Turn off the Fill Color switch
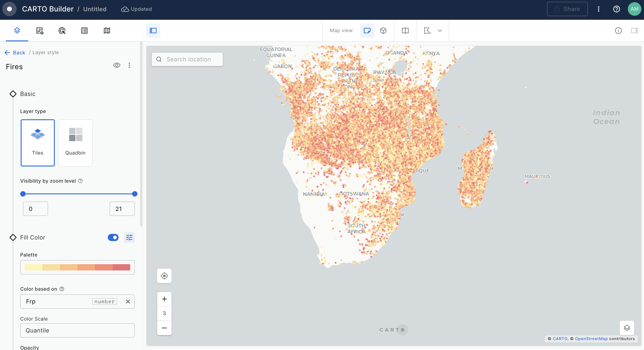 [113, 237]
